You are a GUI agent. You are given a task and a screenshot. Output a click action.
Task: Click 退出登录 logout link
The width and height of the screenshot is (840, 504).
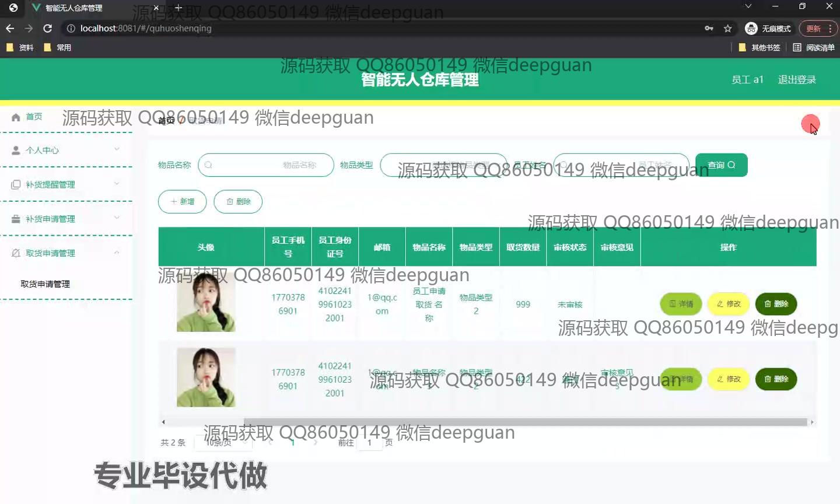(x=797, y=79)
